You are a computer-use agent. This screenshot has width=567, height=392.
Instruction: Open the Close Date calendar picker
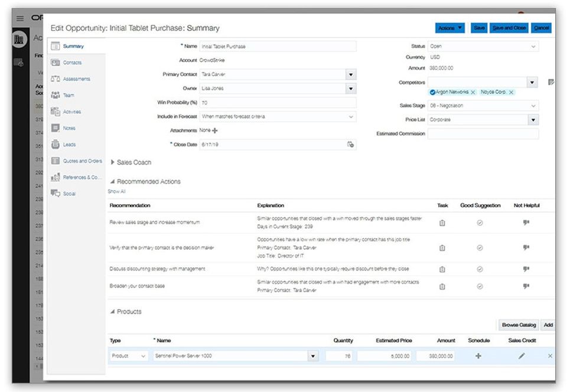[350, 145]
